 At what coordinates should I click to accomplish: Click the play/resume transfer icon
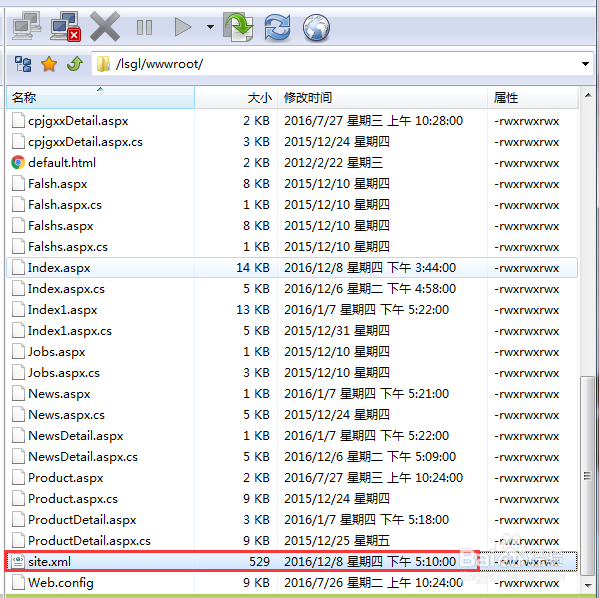tap(183, 27)
